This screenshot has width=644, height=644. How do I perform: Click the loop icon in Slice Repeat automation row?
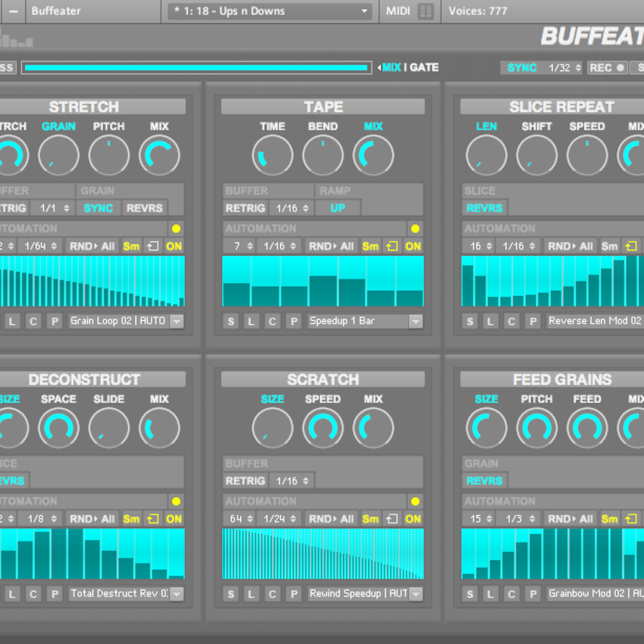(631, 246)
